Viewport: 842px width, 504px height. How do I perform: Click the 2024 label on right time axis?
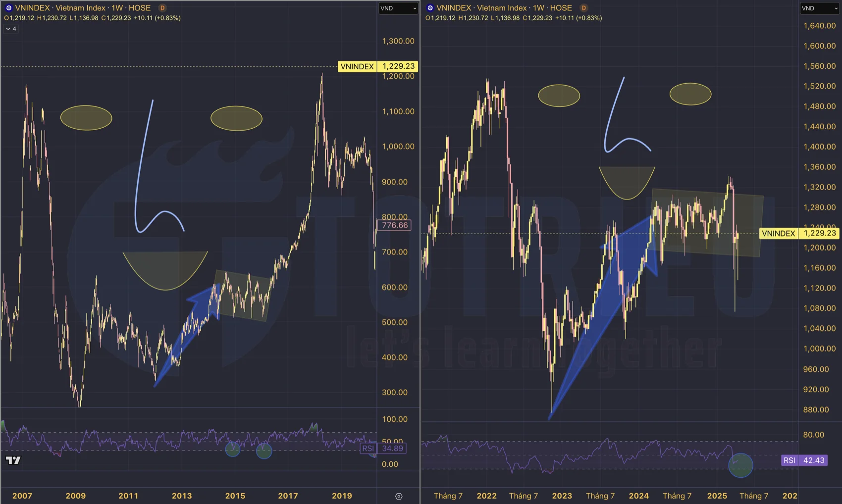tap(638, 496)
